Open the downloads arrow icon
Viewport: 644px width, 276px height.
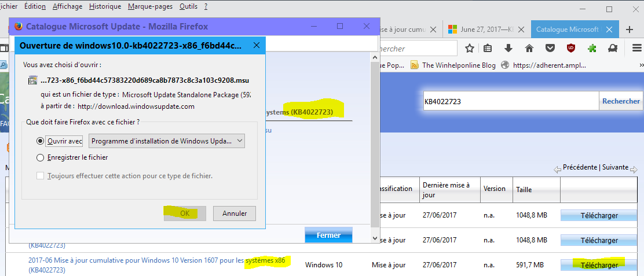coord(508,49)
